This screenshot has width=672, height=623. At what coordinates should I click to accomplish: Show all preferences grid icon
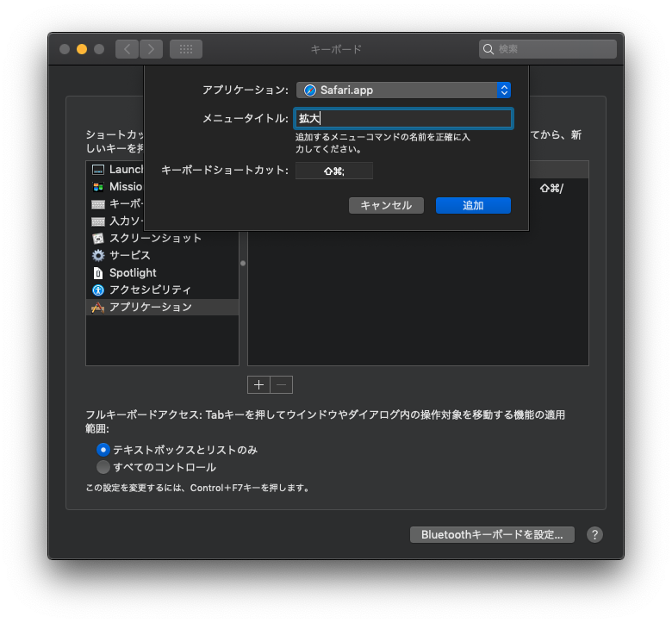[x=186, y=49]
